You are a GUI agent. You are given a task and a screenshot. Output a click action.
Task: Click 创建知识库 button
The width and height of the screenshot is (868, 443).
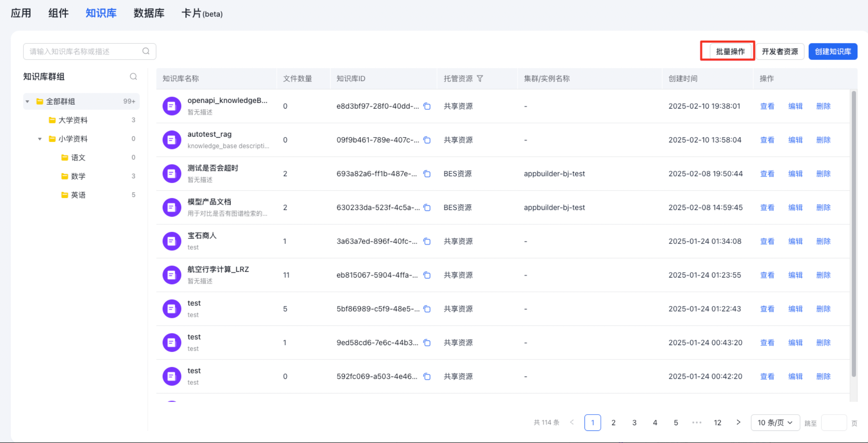click(833, 52)
